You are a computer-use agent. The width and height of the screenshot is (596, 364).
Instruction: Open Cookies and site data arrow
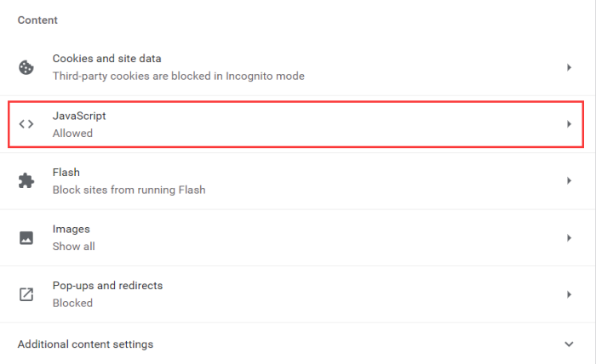569,67
